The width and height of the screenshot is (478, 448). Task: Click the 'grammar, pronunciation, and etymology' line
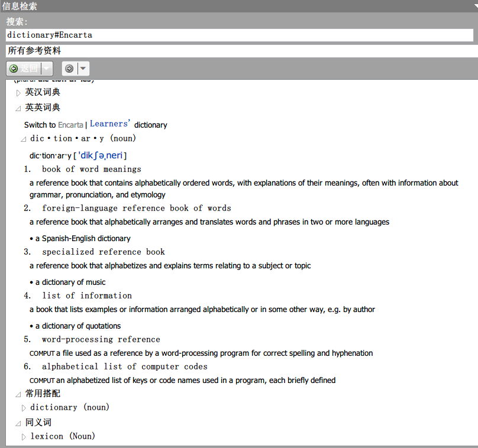tap(98, 195)
